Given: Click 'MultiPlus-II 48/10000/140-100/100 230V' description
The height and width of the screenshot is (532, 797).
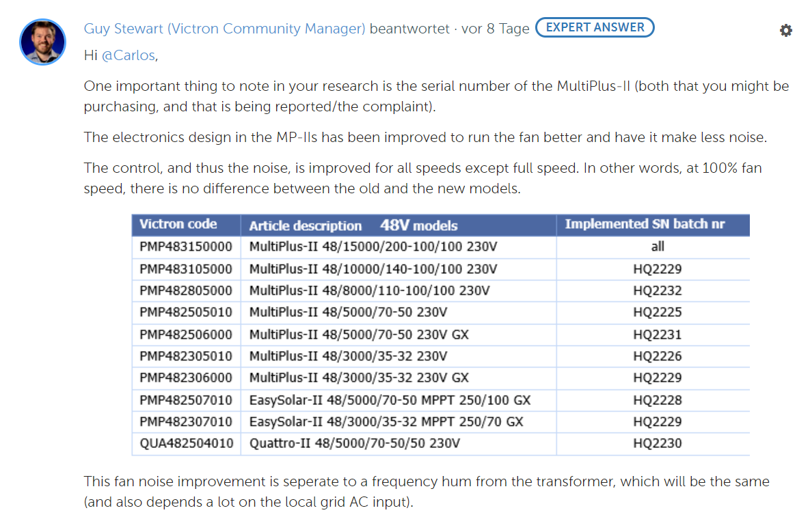Looking at the screenshot, I should coord(373,269).
